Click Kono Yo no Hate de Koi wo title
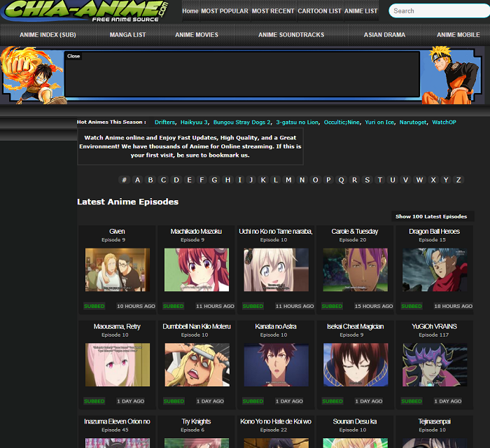490x448 pixels. (275, 421)
